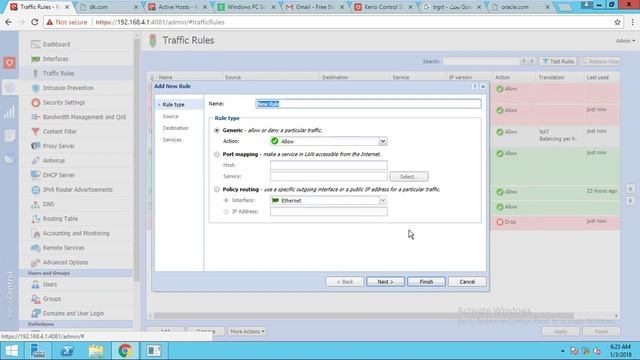Open the Remote Services icon

tap(36, 248)
